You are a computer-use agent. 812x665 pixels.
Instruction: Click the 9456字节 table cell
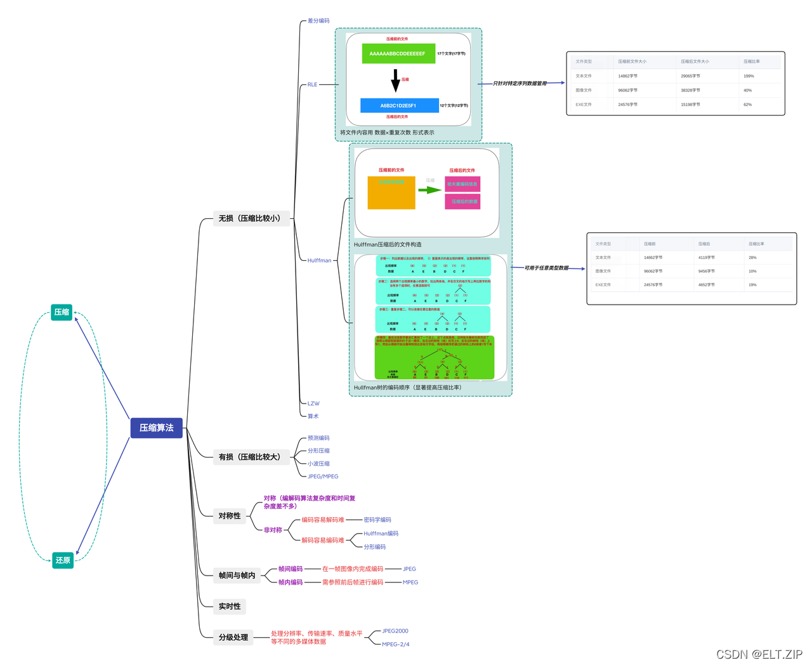[707, 271]
